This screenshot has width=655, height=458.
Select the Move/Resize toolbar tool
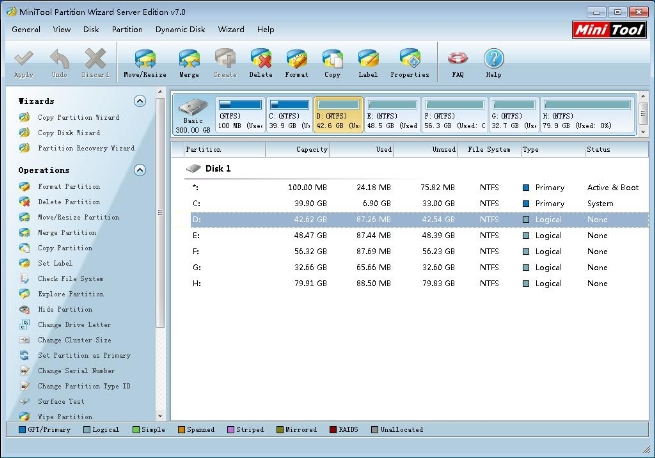pyautogui.click(x=145, y=64)
